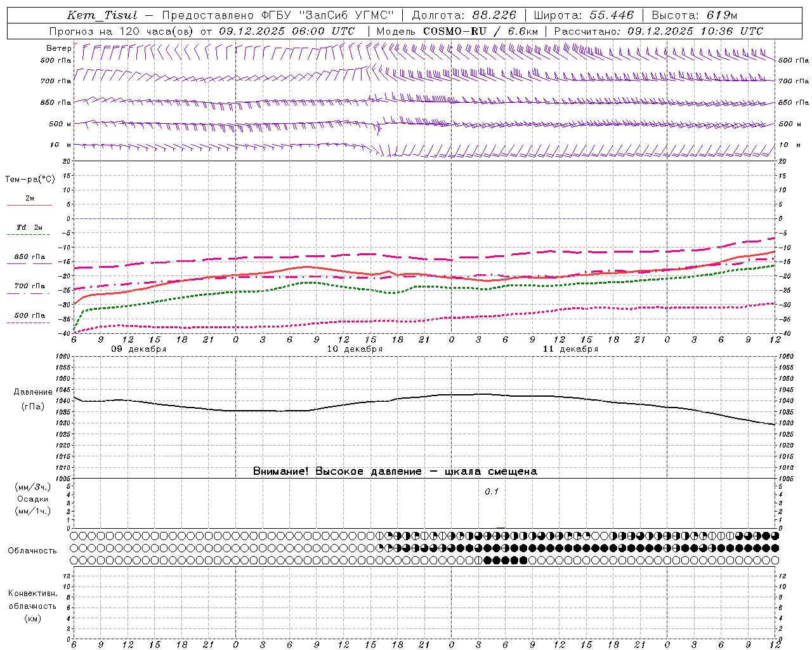Screen dimensions: 812x650
Task: Click the Долгота: 88.226 longitude value
Action: pos(464,15)
